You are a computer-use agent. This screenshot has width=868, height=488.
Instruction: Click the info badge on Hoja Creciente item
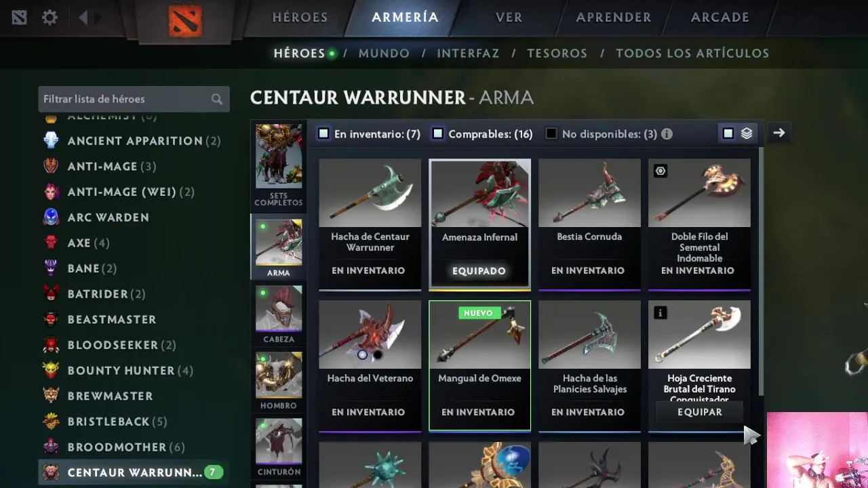point(660,312)
